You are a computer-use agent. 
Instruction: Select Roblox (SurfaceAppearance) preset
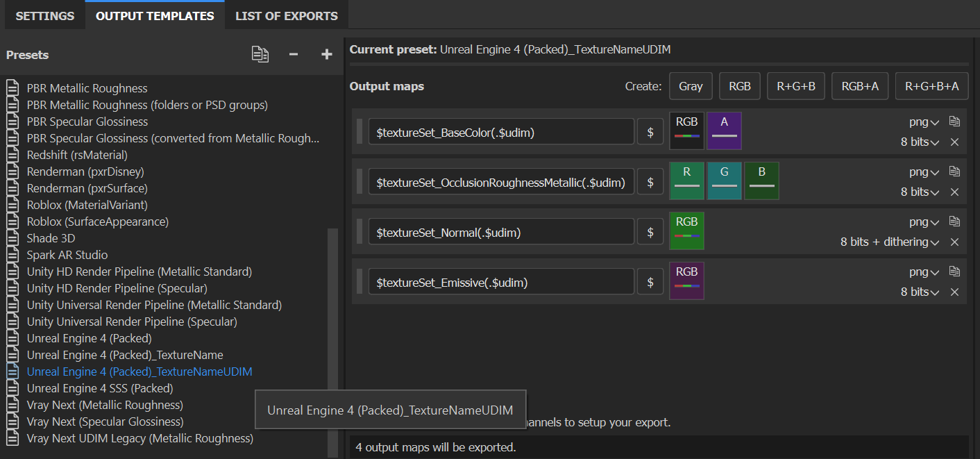(x=98, y=222)
